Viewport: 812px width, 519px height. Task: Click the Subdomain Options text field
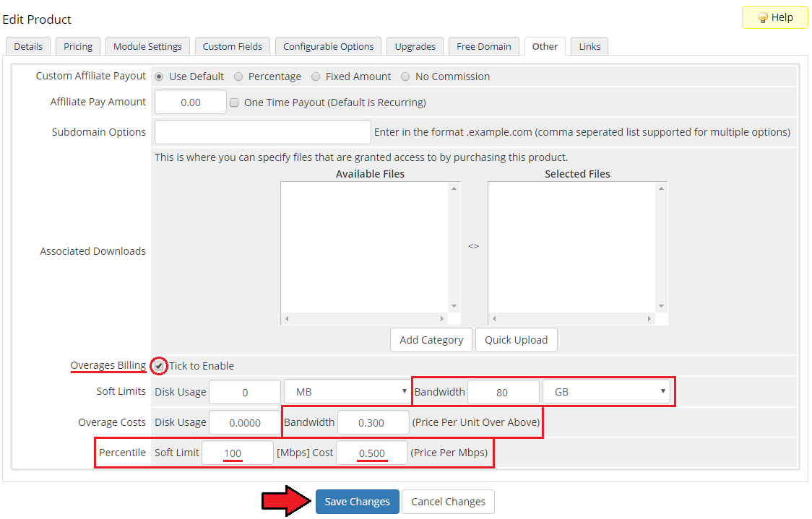coord(263,133)
